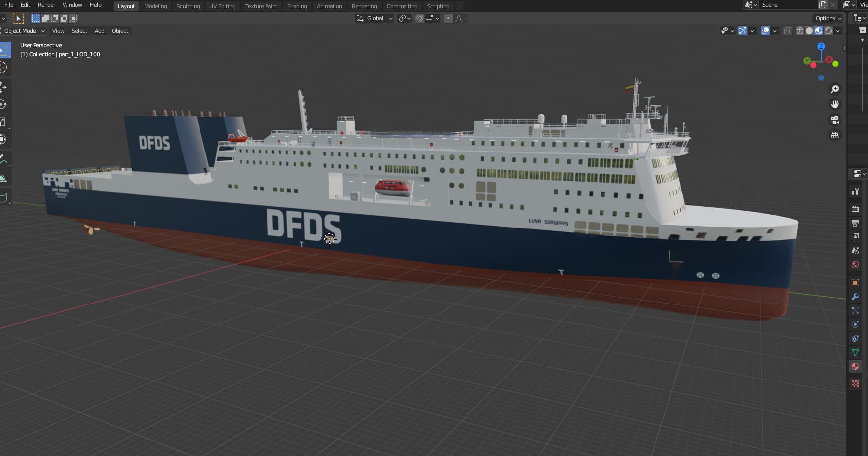Switch to Solid viewport shading
This screenshot has width=868, height=456.
pyautogui.click(x=809, y=31)
